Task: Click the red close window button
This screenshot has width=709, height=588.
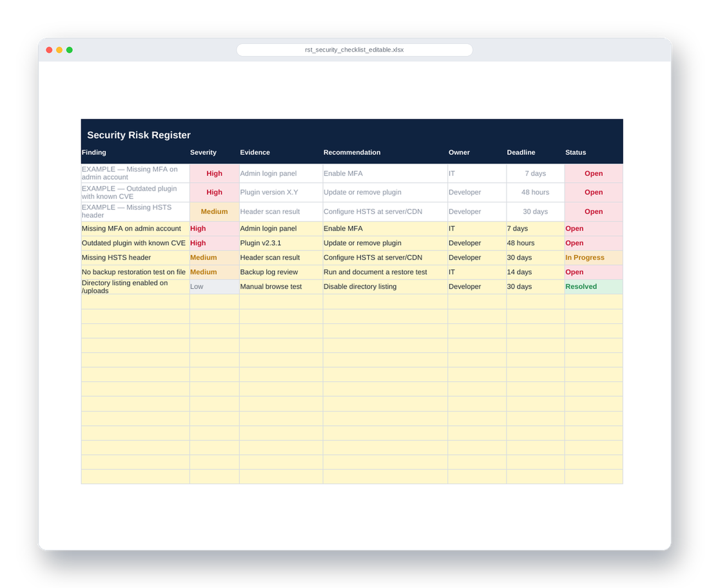Action: pyautogui.click(x=49, y=50)
